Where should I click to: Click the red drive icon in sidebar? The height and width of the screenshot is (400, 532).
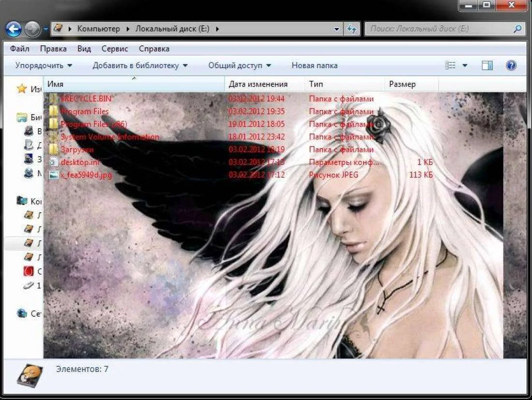click(x=29, y=271)
